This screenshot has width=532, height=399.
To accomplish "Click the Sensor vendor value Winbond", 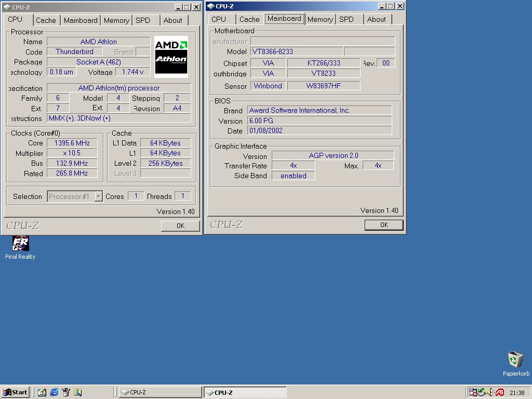I will click(268, 86).
